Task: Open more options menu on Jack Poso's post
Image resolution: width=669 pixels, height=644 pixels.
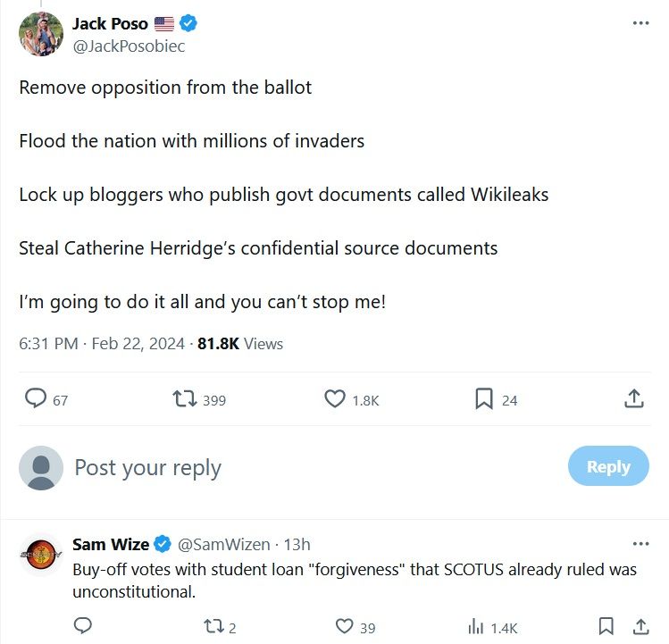Action: 640,23
